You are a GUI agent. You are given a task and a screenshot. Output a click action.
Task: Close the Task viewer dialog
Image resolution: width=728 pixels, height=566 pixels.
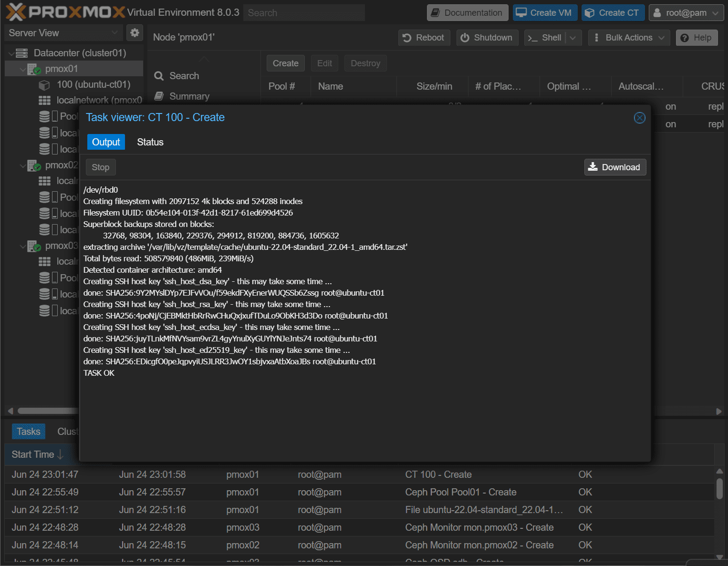click(639, 118)
